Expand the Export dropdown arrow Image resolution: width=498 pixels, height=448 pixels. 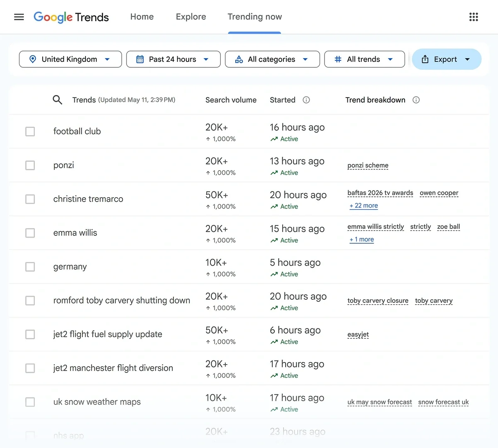point(467,59)
